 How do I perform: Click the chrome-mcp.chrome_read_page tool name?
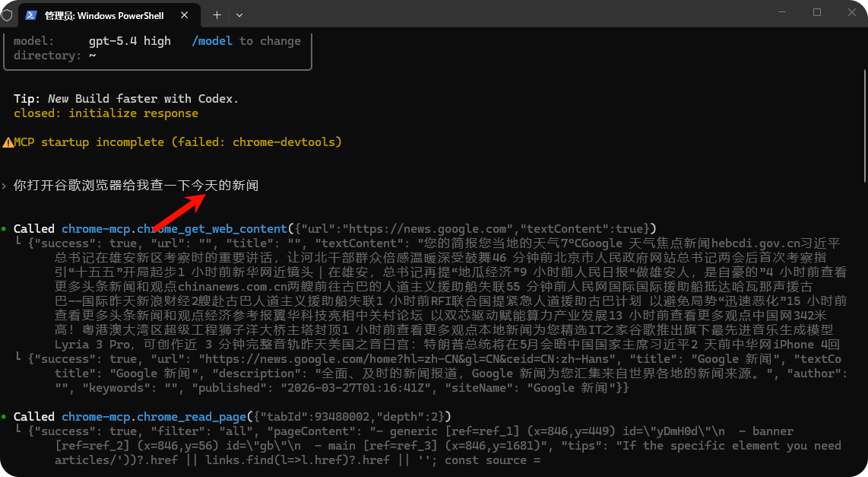154,417
